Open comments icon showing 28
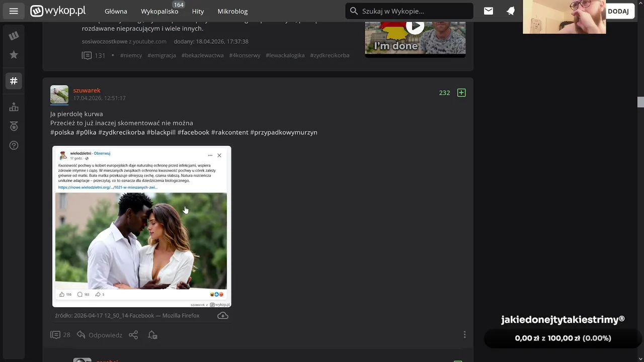Screen dimensions: 644x362 [x=60, y=335]
